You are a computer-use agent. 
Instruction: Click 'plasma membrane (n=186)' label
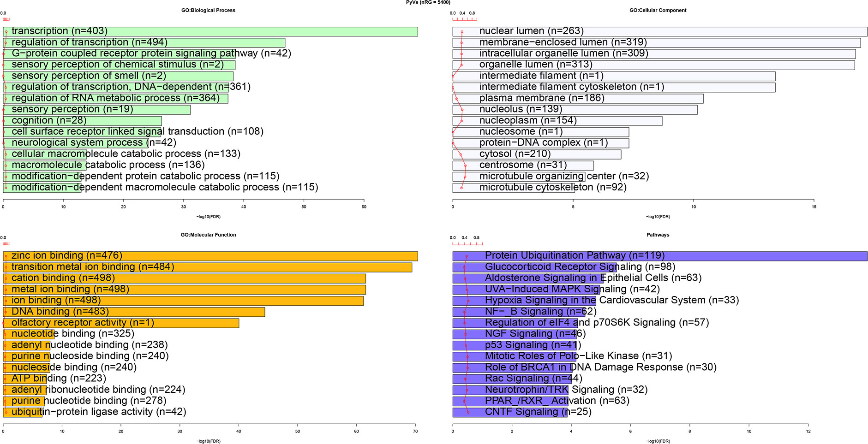542,98
